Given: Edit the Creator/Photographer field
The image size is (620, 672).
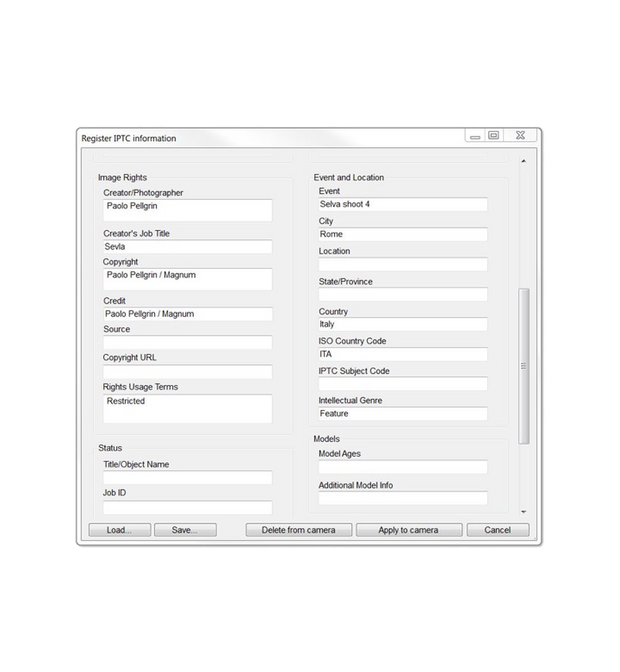Looking at the screenshot, I should pyautogui.click(x=188, y=210).
